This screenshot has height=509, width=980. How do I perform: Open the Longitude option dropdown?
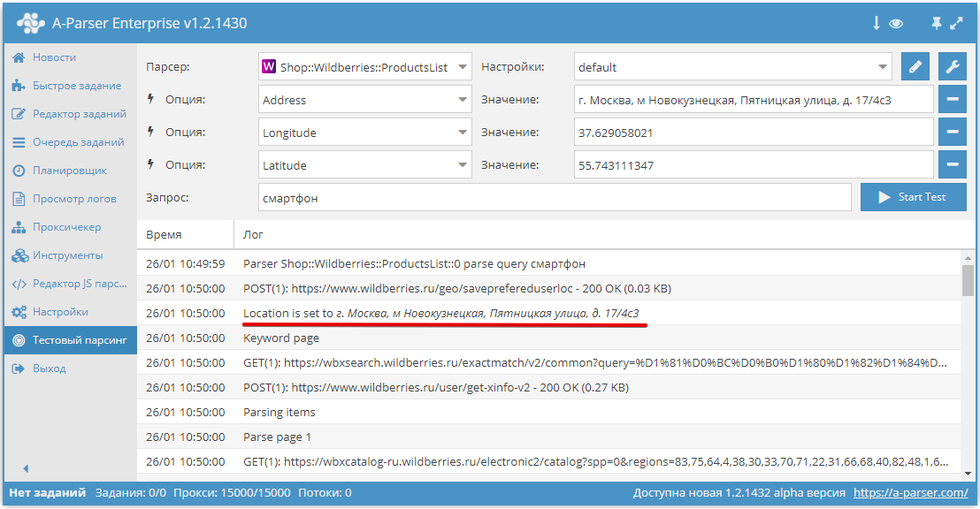[365, 133]
